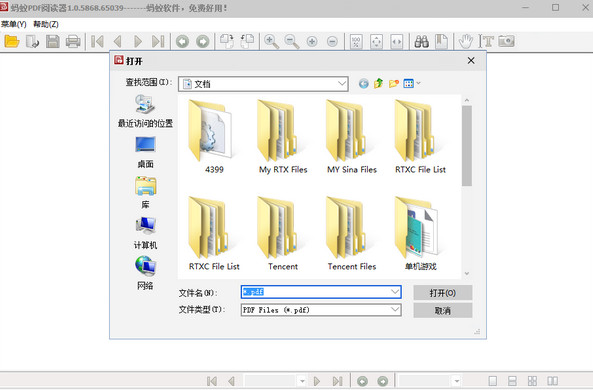Click the fit width icon
This screenshot has width=593, height=390.
point(397,41)
